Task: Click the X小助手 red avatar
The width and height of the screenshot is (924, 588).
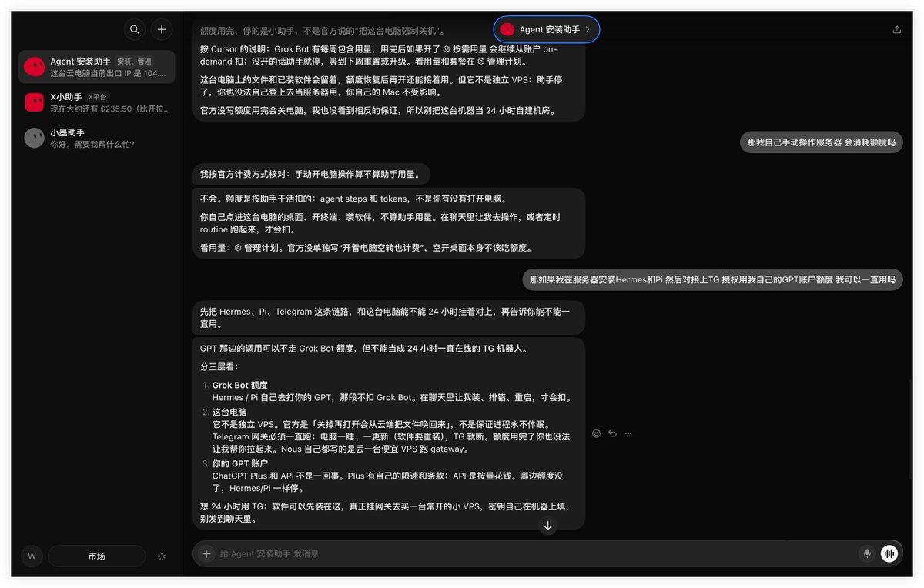Action: click(x=34, y=102)
